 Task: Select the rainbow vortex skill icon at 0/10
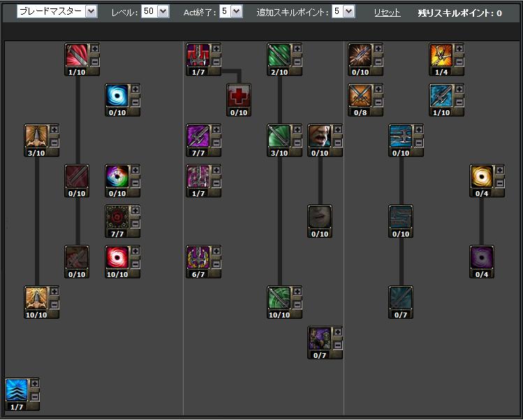(x=117, y=177)
